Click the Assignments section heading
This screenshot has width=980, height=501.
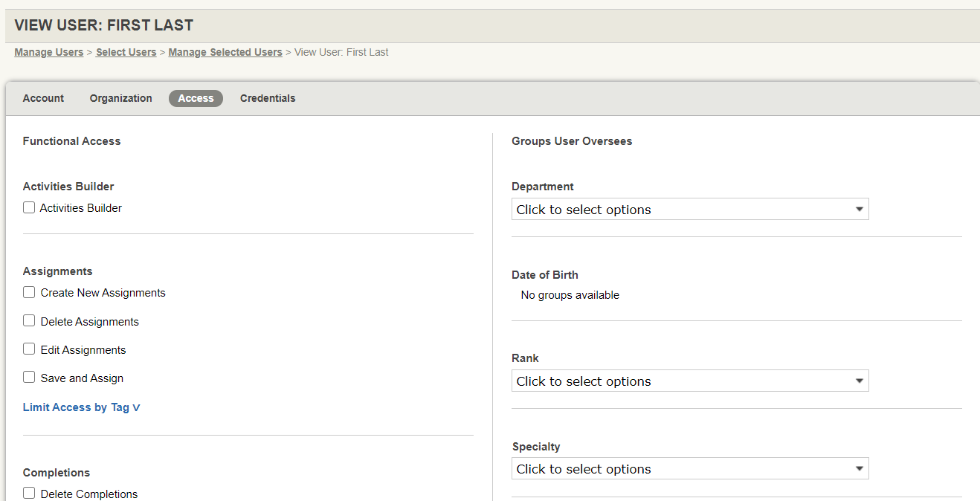pos(57,271)
